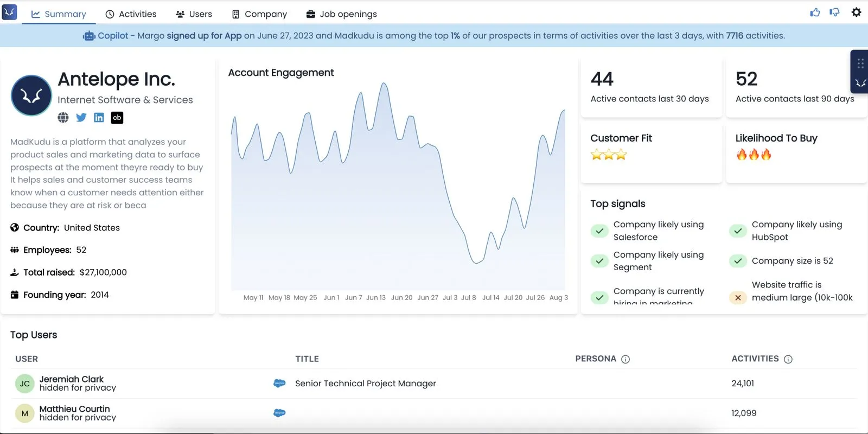
Task: Click the MadKudu logo in the top bar
Action: 9,12
